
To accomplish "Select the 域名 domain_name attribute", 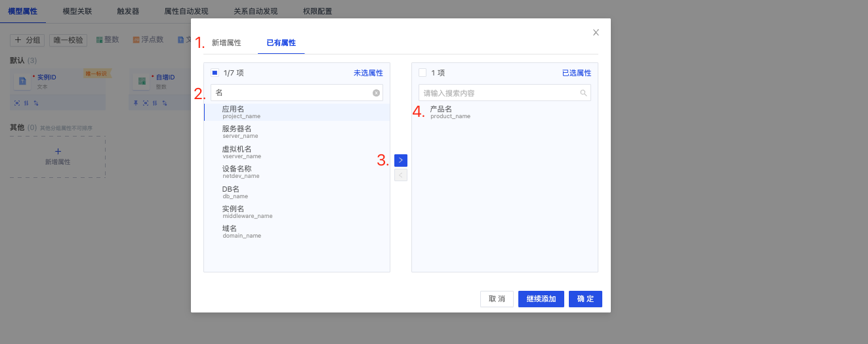I will (297, 232).
